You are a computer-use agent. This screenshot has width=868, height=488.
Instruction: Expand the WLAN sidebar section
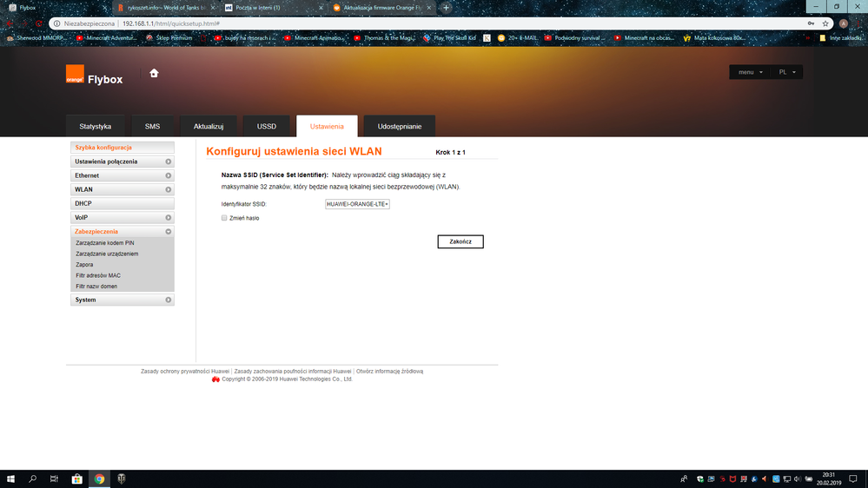tap(123, 189)
